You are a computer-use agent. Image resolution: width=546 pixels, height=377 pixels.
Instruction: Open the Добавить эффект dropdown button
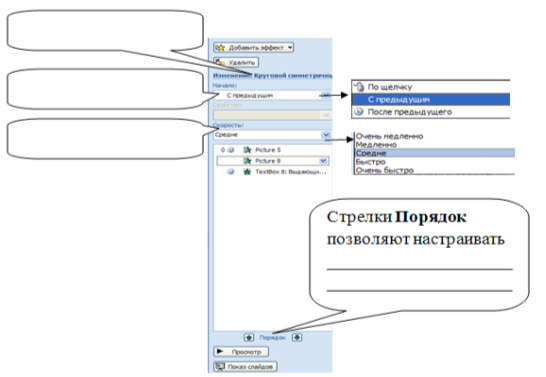pyautogui.click(x=254, y=47)
